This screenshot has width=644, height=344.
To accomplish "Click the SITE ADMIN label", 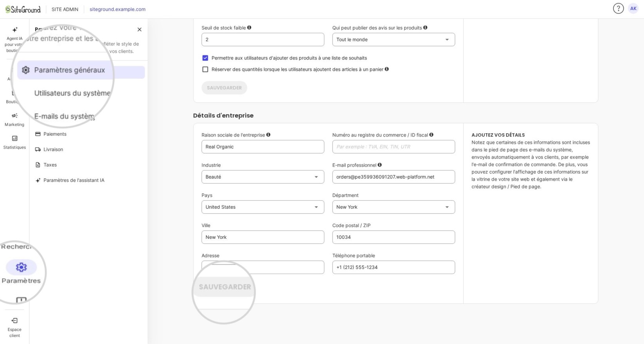I will (65, 9).
